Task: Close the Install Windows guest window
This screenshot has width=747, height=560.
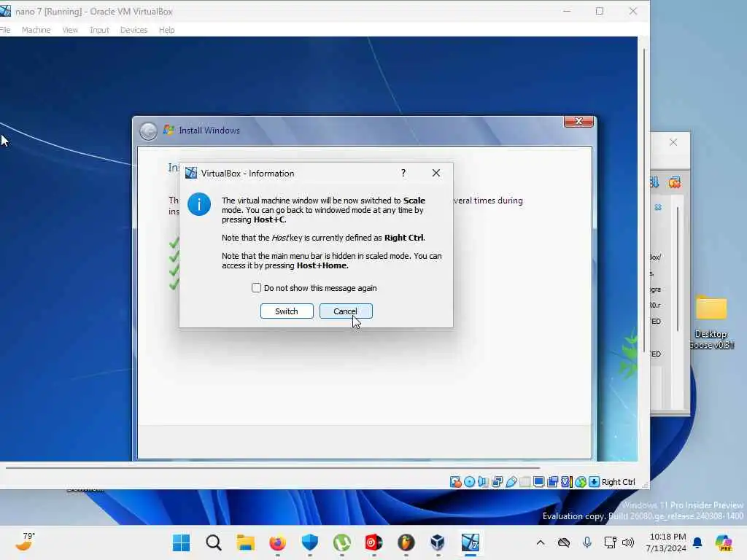Action: coord(578,122)
